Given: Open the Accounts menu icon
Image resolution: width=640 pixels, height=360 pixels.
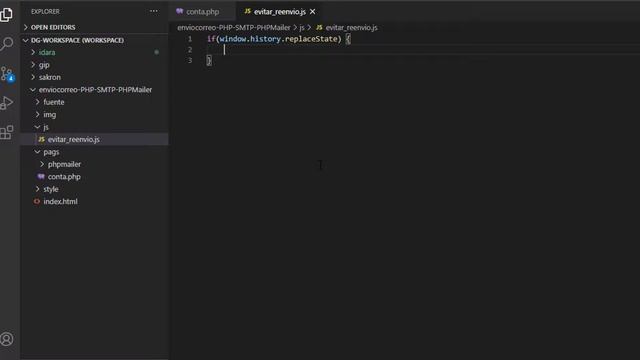Looking at the screenshot, I should point(7,339).
